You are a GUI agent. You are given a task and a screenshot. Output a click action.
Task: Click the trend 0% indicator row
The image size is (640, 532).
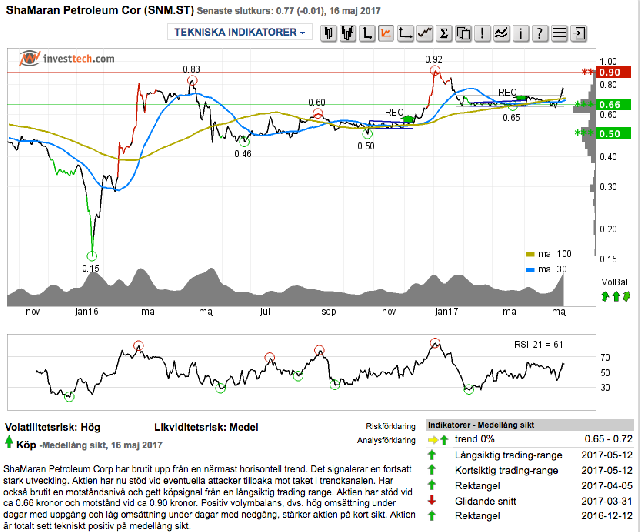530,439
